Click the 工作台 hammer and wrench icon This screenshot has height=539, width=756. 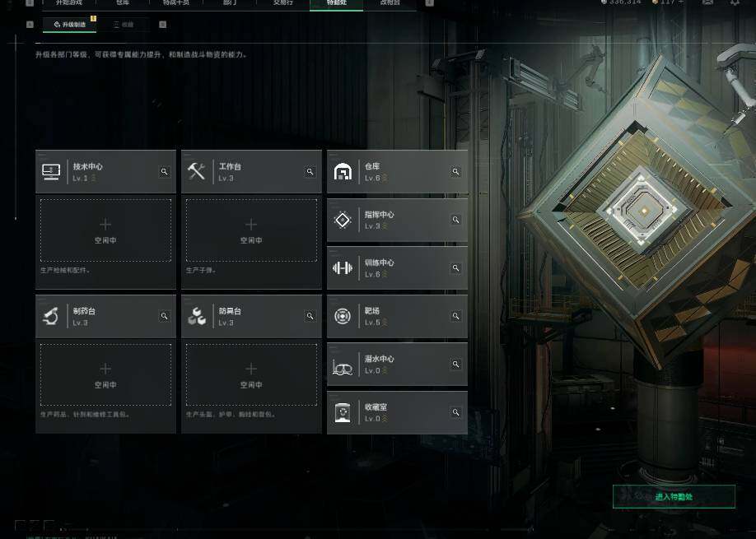pos(197,171)
